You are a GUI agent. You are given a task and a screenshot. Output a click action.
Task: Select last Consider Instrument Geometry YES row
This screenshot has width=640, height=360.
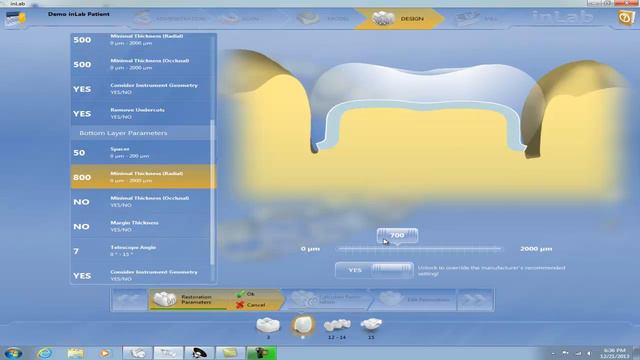140,276
